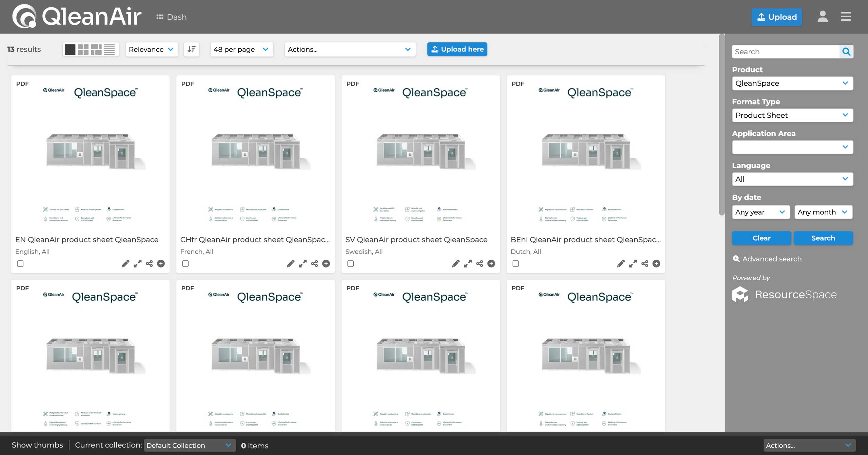Preview fullscreen the SV product sheet
This screenshot has width=868, height=455.
468,263
